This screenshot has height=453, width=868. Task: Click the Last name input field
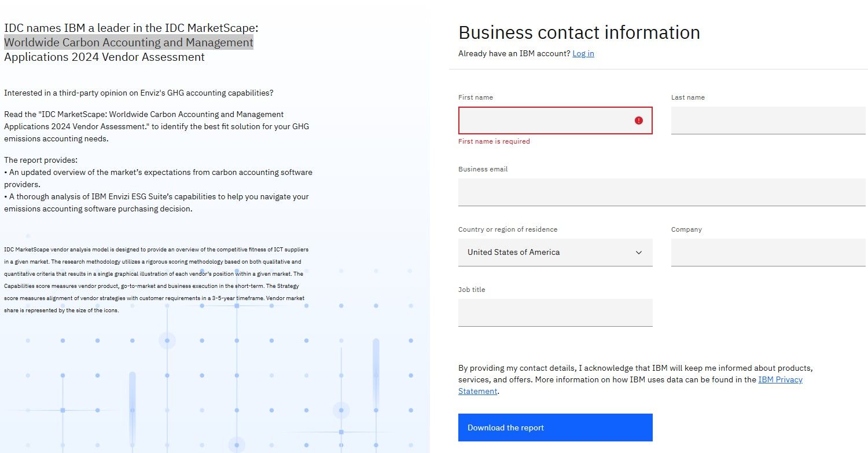[x=767, y=120]
